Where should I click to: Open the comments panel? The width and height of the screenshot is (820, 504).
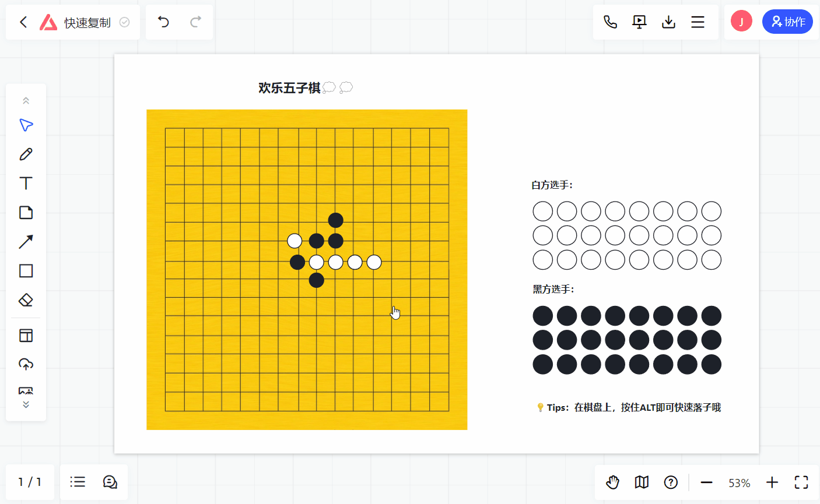point(110,482)
